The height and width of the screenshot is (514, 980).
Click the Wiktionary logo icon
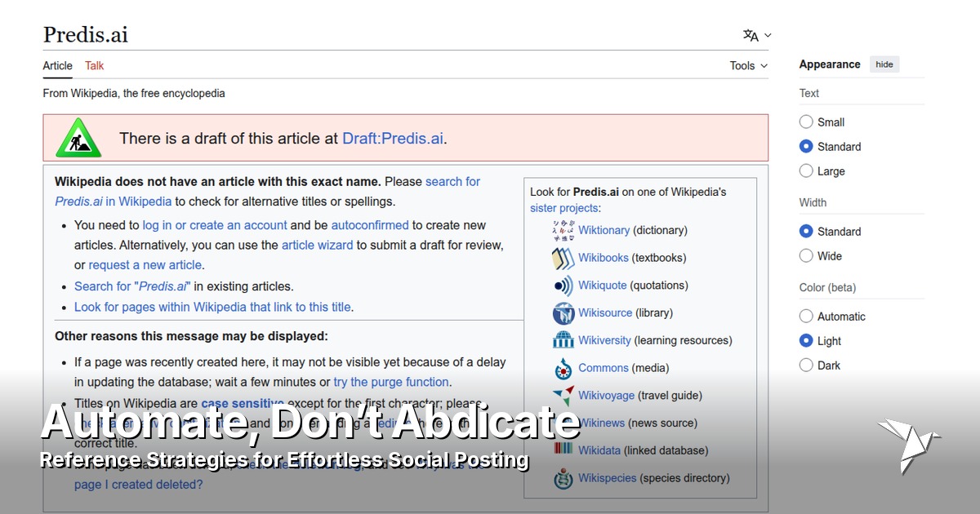click(x=563, y=231)
